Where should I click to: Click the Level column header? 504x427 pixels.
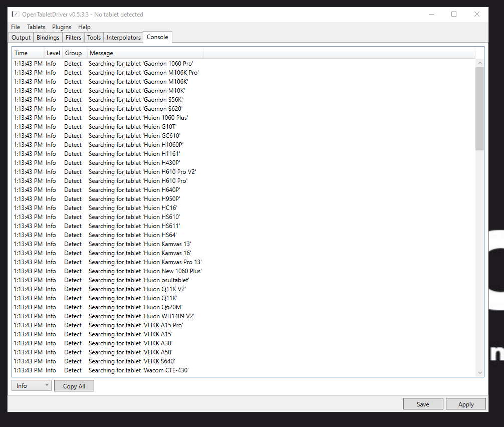53,53
